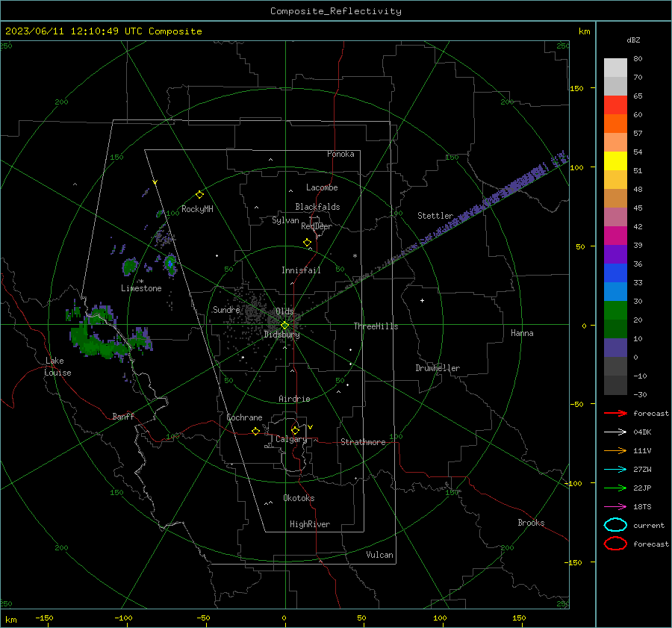
Task: Click the Sylvan label
Action: coord(285,220)
